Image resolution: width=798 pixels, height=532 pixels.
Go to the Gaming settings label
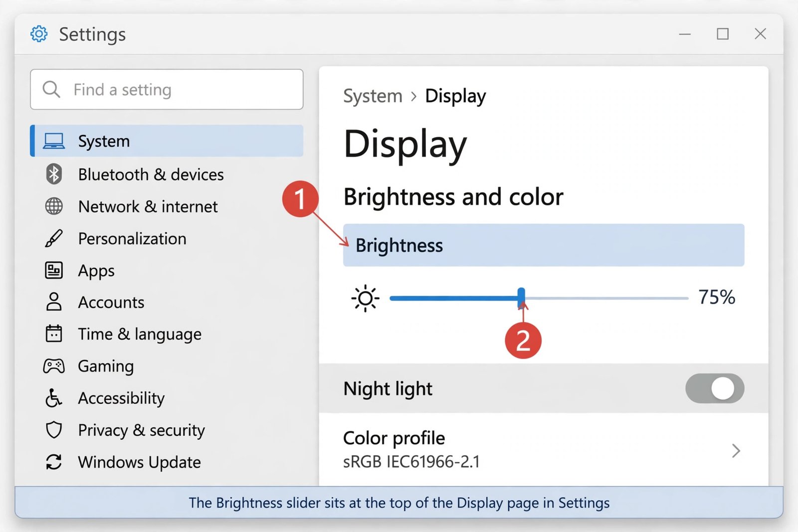(106, 366)
